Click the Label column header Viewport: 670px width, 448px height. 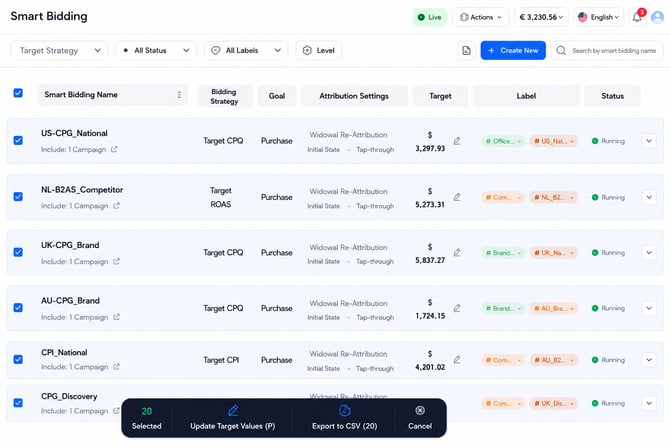pos(526,96)
